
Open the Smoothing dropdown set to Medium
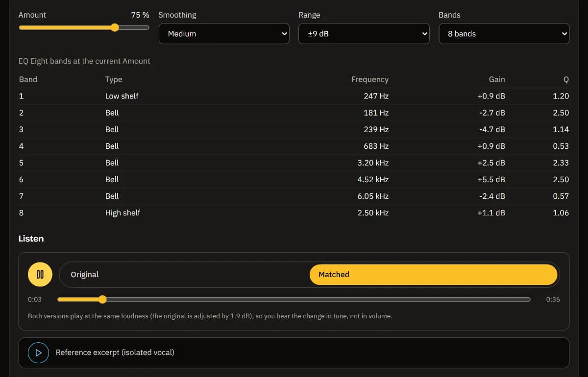224,34
